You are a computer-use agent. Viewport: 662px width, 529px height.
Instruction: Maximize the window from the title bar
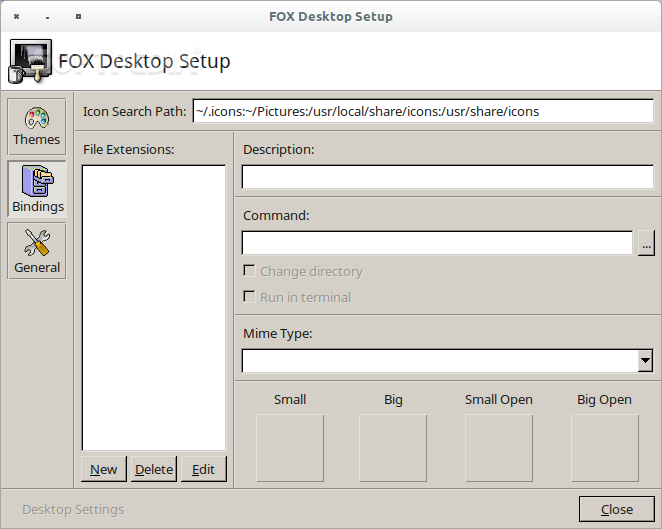(x=79, y=17)
